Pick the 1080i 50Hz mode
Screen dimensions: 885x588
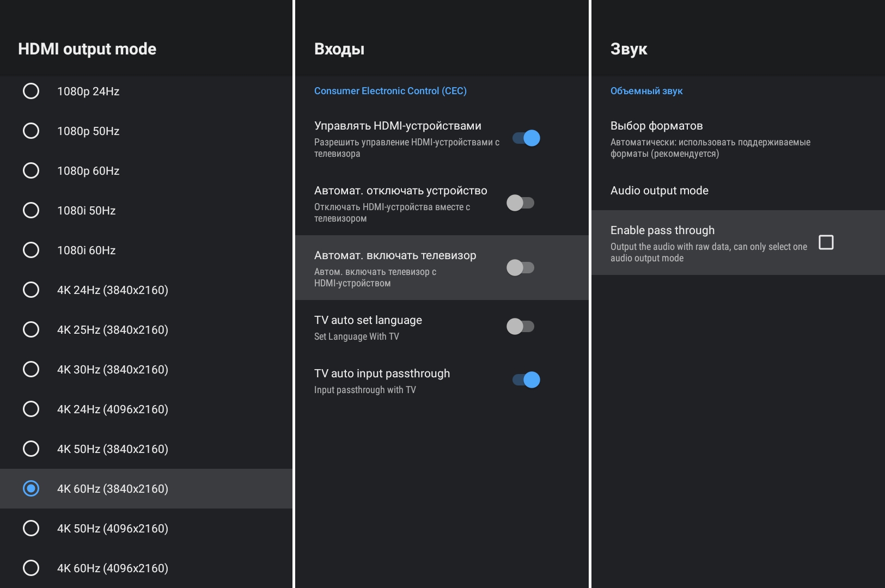pyautogui.click(x=31, y=210)
